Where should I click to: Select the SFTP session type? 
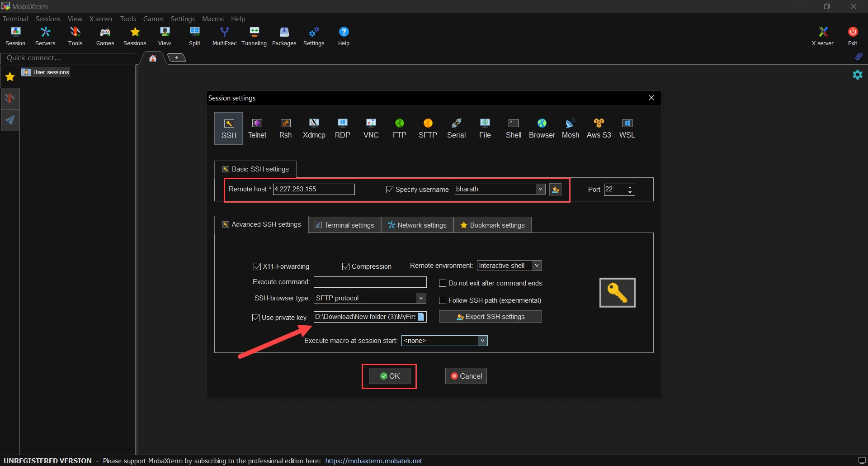428,128
